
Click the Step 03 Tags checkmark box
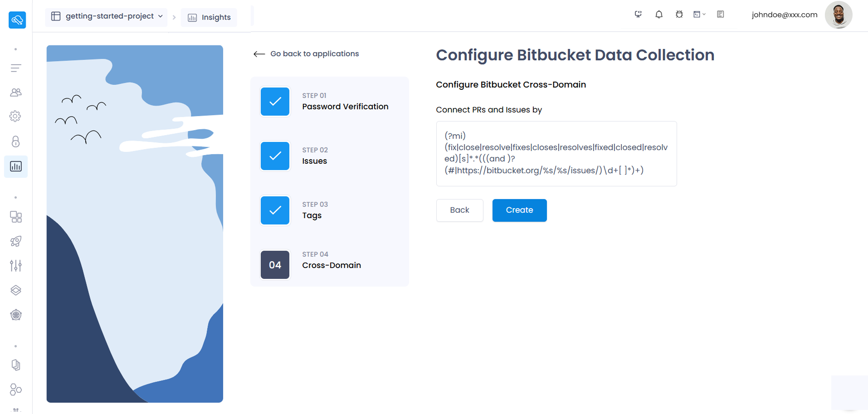[275, 210]
